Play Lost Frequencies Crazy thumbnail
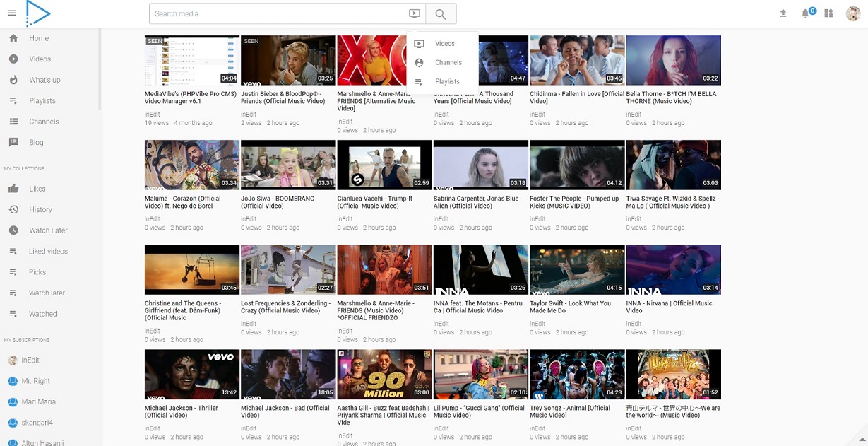The image size is (868, 446). click(288, 269)
